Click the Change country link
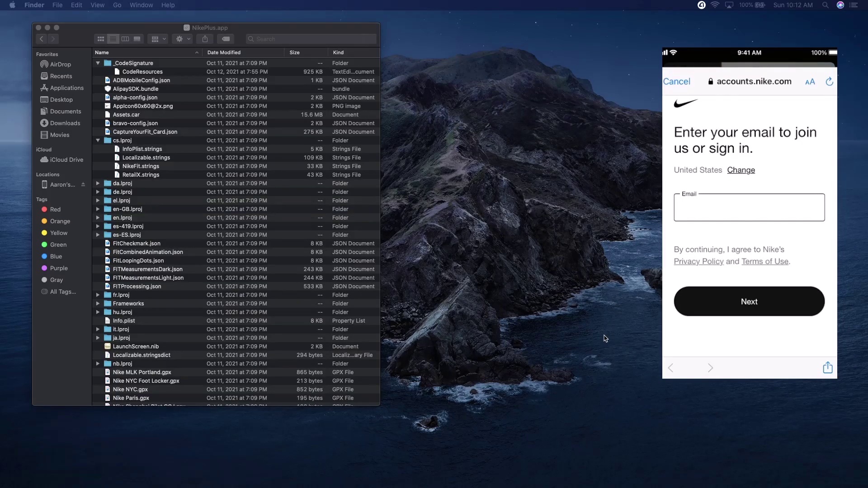This screenshot has height=488, width=868. click(x=741, y=170)
